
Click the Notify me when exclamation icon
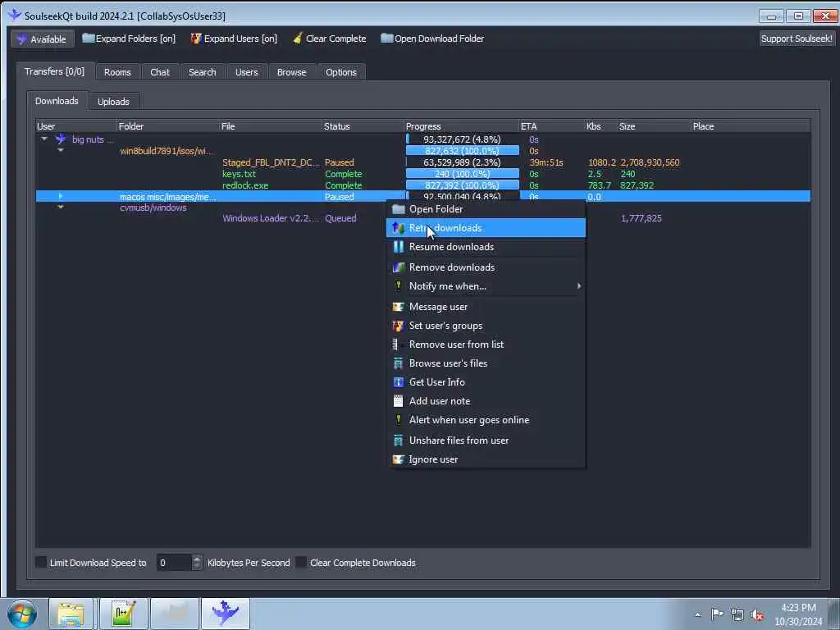point(398,285)
